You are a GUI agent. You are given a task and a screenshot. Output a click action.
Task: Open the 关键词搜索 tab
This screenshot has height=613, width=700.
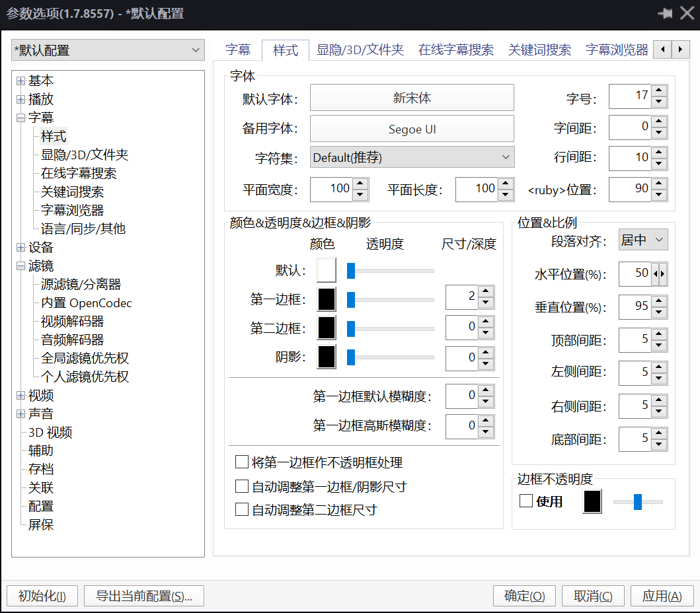539,50
